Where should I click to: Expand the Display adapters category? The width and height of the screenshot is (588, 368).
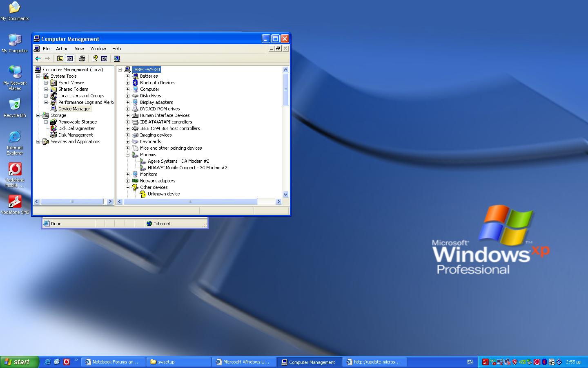pos(127,102)
